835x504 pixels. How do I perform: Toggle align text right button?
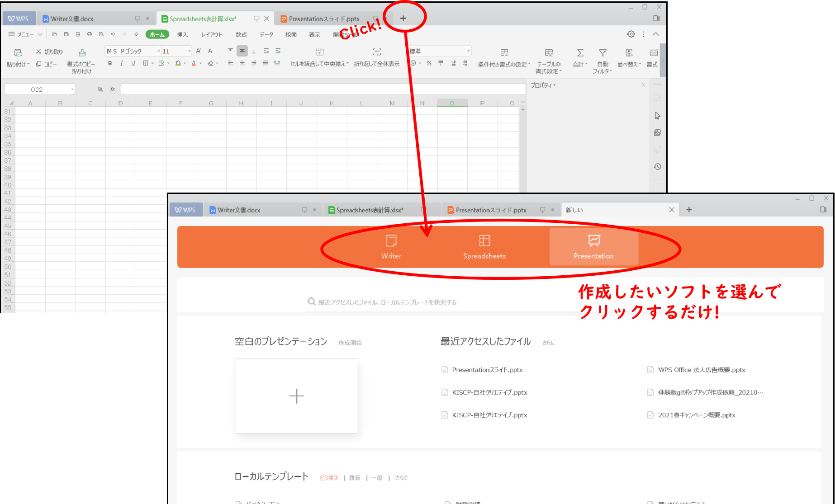pyautogui.click(x=254, y=63)
